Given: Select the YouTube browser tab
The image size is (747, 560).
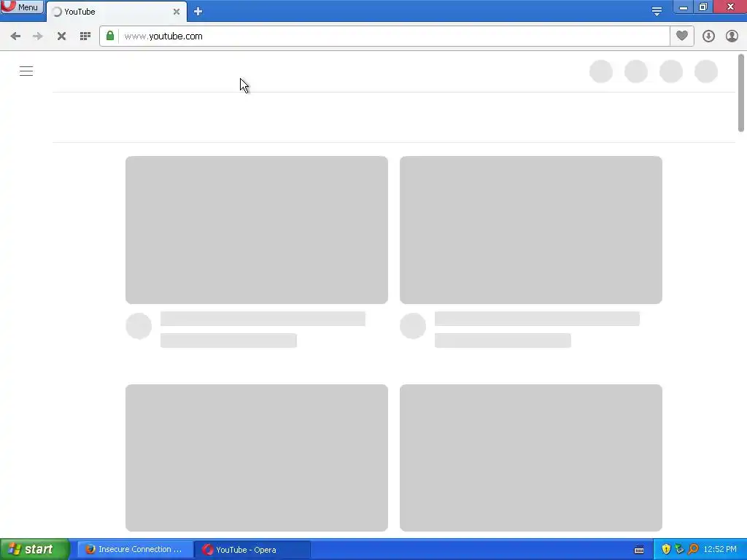Looking at the screenshot, I should (x=116, y=12).
